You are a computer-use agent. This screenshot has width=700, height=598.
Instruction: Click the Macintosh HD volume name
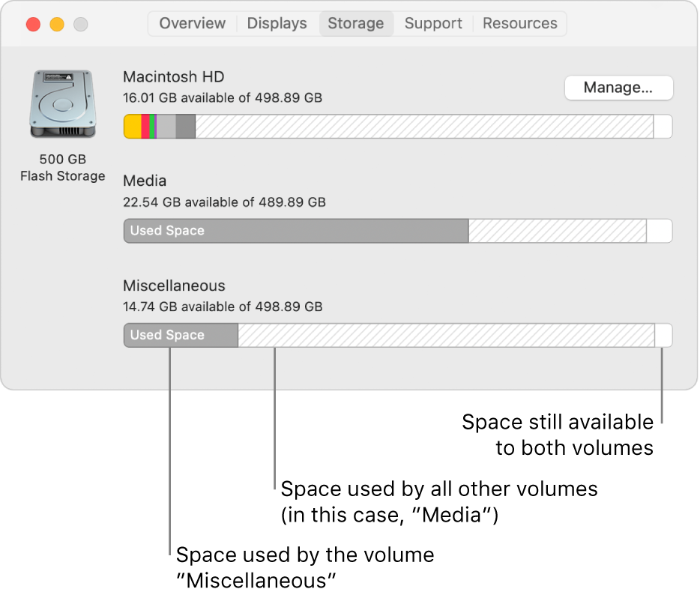pyautogui.click(x=173, y=76)
